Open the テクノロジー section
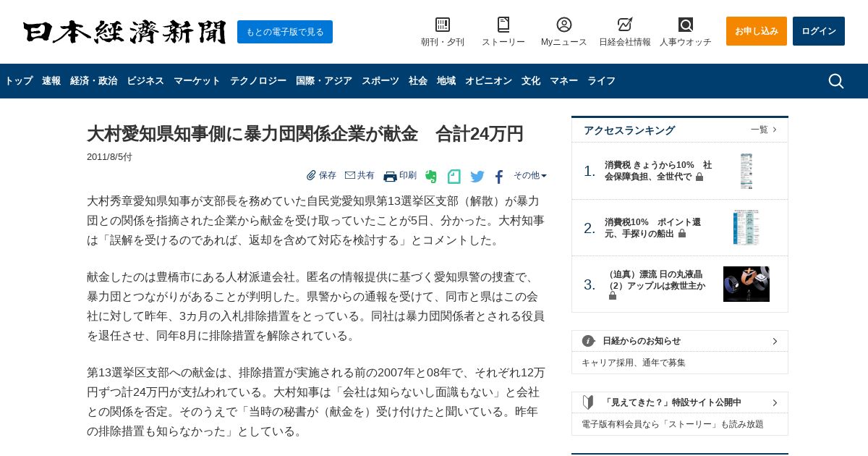Screen dimensions: 868x456 [258, 81]
